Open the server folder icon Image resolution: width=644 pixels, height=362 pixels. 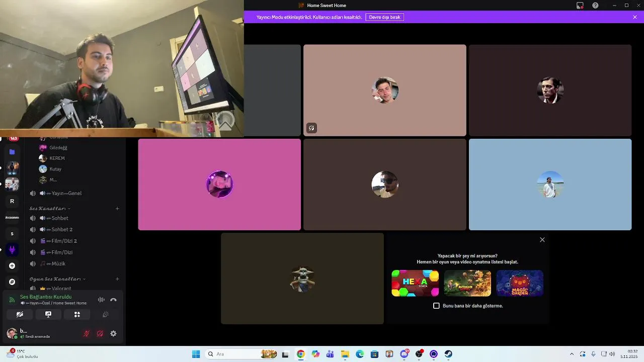tap(12, 152)
